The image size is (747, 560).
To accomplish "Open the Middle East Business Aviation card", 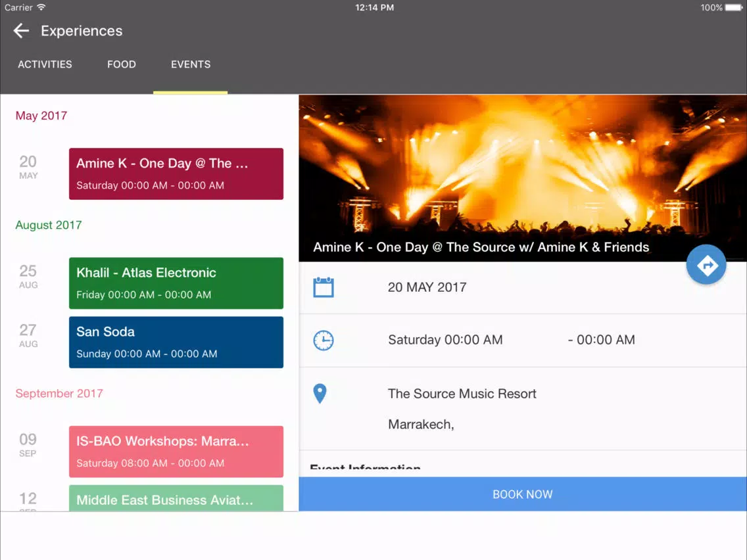I will tap(176, 498).
